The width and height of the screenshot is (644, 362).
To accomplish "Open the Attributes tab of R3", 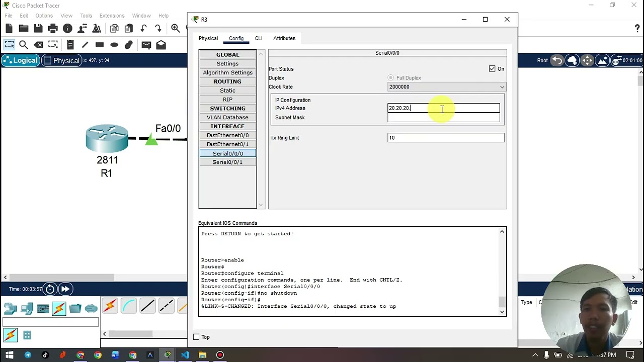I will [x=284, y=38].
